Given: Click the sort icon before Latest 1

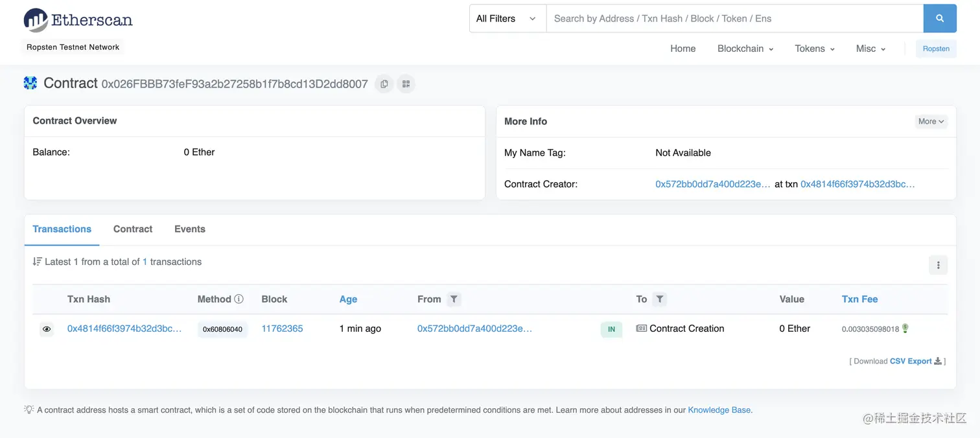Looking at the screenshot, I should click(x=37, y=262).
